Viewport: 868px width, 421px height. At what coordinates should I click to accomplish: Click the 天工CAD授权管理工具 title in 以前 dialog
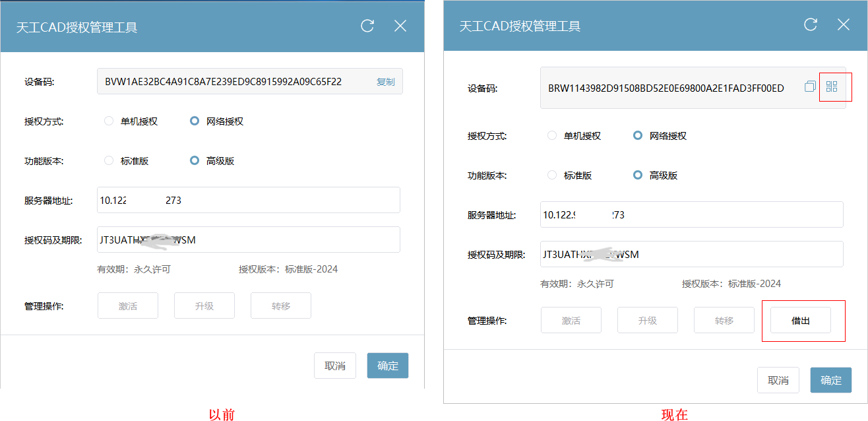77,27
